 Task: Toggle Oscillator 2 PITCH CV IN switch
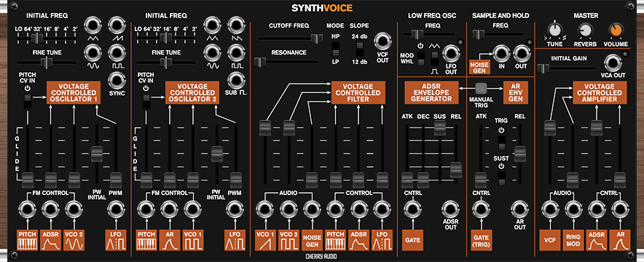(146, 101)
